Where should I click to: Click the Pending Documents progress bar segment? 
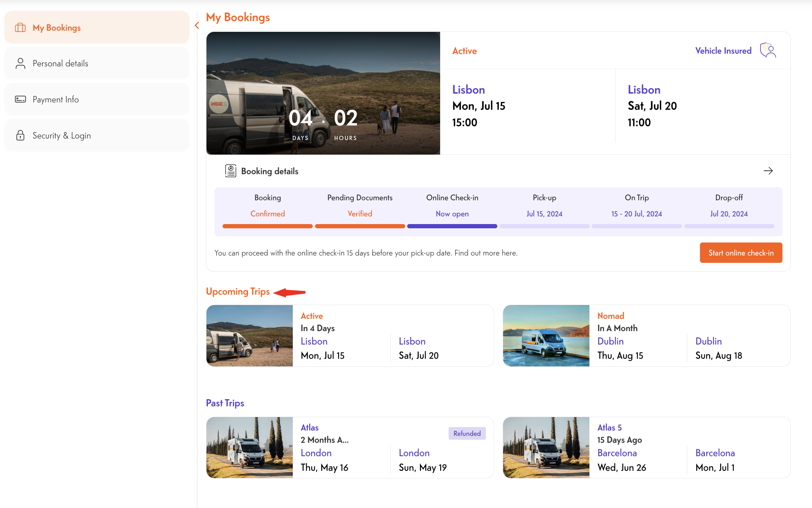(360, 226)
